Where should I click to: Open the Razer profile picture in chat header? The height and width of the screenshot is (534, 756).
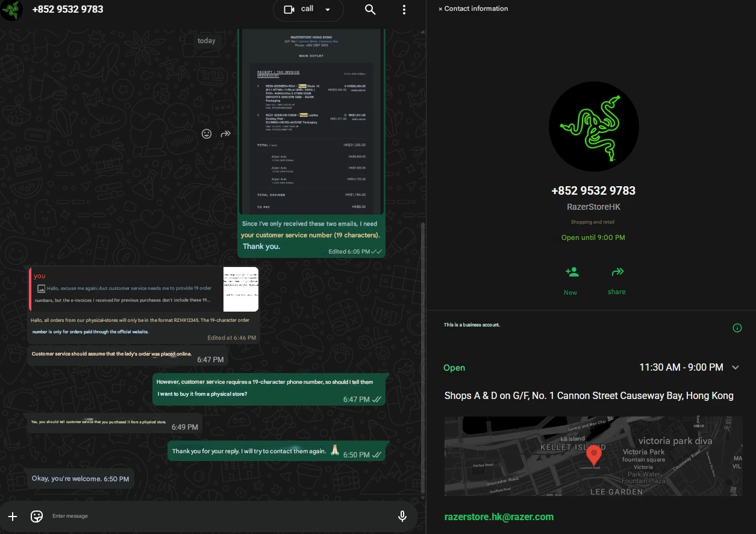tap(12, 10)
